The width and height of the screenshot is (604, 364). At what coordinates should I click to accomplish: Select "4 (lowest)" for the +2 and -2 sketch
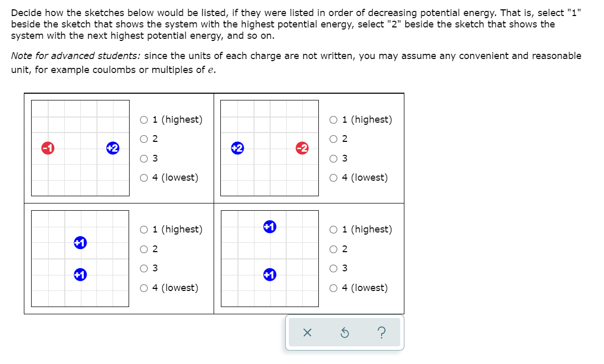coord(332,178)
